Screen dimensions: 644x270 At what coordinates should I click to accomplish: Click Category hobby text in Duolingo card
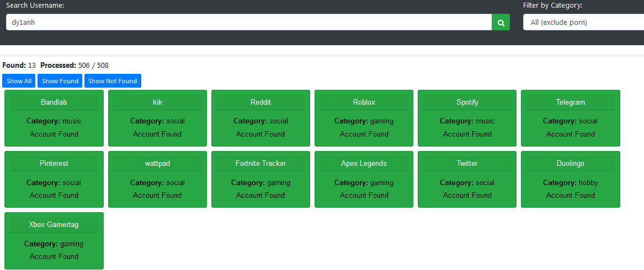click(571, 182)
